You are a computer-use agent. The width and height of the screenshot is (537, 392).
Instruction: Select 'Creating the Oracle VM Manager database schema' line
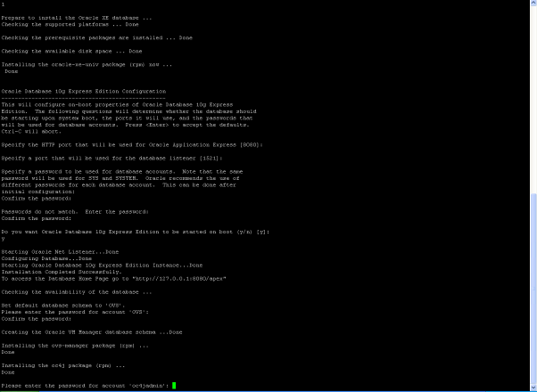pos(92,332)
